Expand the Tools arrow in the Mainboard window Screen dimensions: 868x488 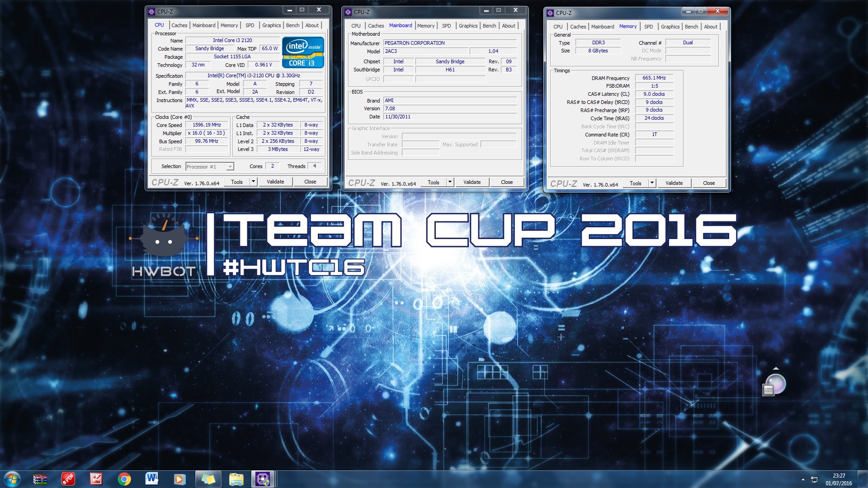pos(450,182)
